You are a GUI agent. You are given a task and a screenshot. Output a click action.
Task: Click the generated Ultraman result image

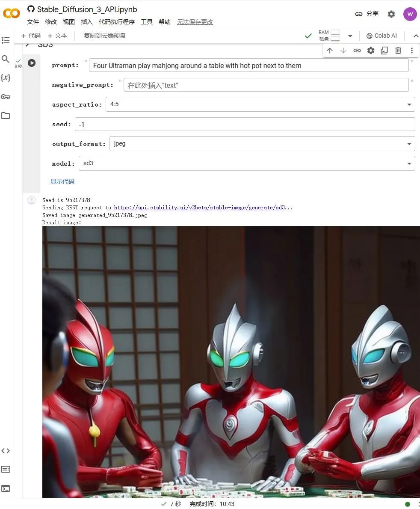coord(231,362)
